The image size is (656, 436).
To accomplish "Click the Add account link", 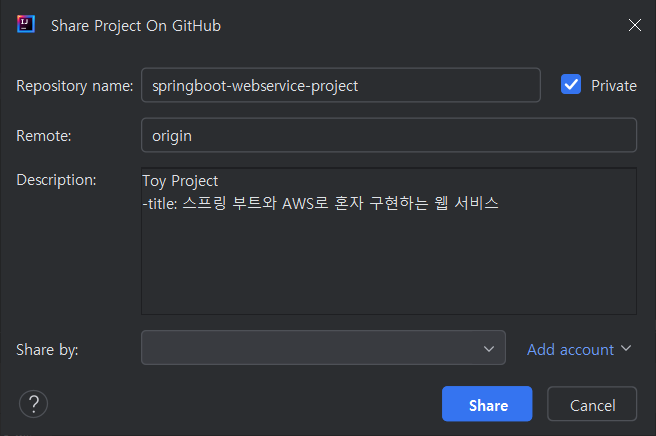I will pos(570,349).
